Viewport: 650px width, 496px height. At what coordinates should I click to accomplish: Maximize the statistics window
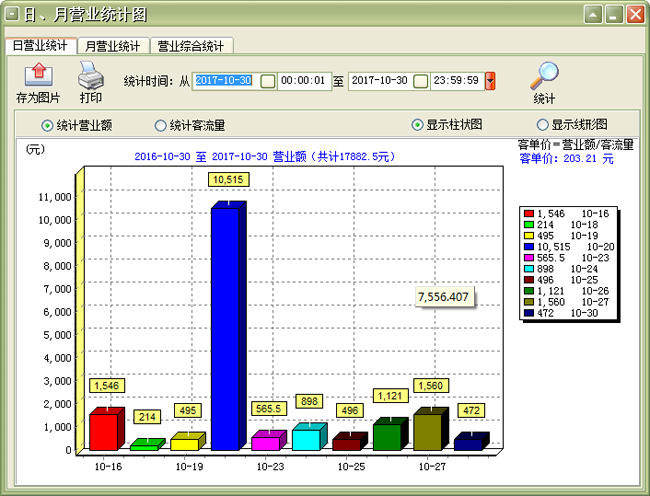(x=614, y=15)
